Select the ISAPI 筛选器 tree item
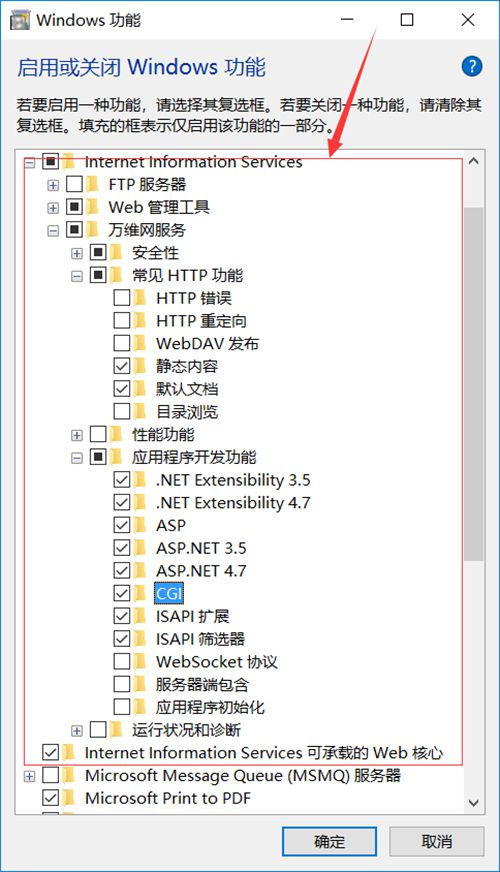 200,639
